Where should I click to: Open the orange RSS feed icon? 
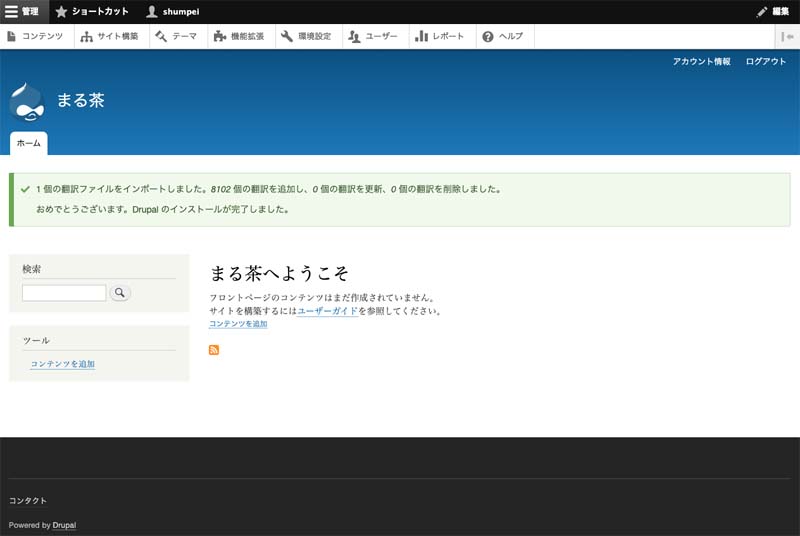[214, 349]
